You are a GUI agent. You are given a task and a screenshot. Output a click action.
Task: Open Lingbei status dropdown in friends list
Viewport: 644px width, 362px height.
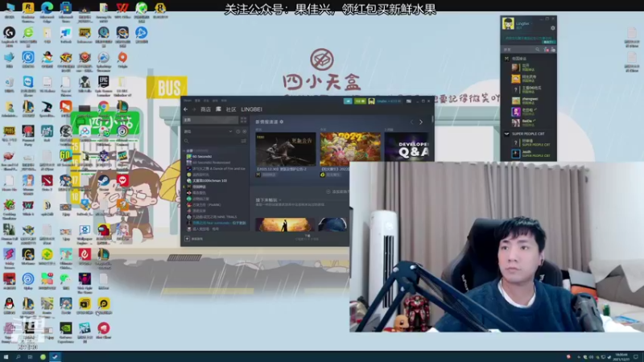[531, 24]
